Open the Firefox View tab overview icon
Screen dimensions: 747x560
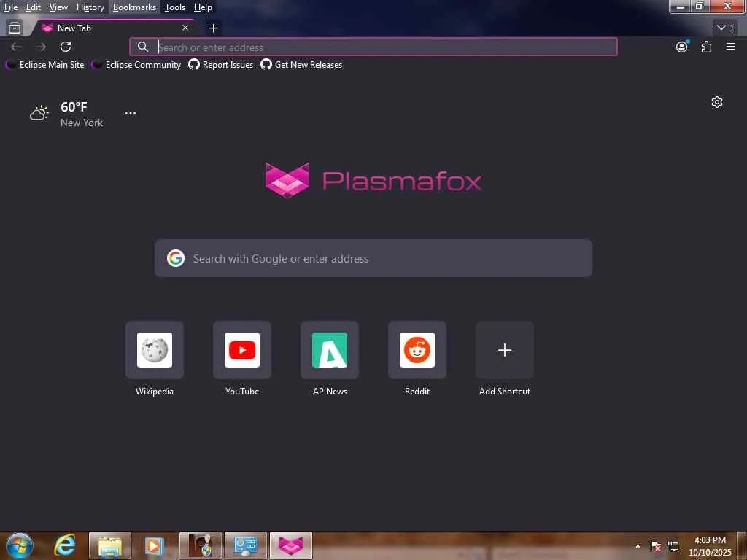point(15,28)
